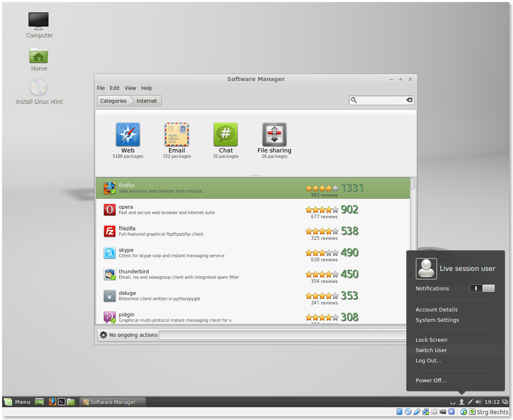Screen dimensions: 513x420
Task: Open the Mint Menu
Action: click(17, 401)
